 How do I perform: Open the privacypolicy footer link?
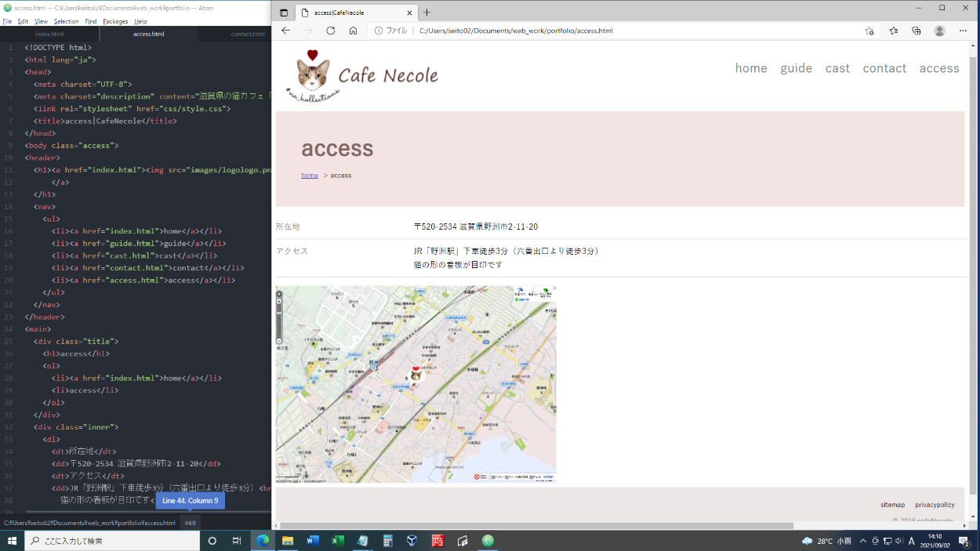pyautogui.click(x=935, y=505)
